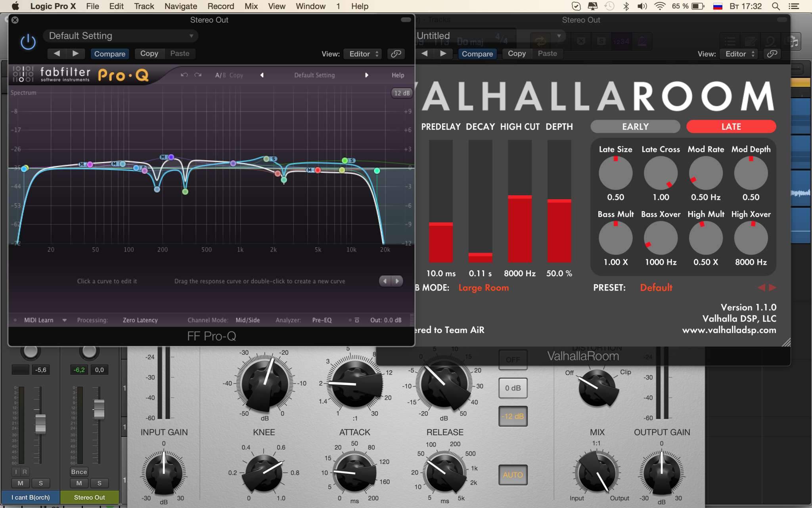Viewport: 812px width, 508px height.
Task: Click the Compare button in Pro-Q window
Action: tap(109, 54)
